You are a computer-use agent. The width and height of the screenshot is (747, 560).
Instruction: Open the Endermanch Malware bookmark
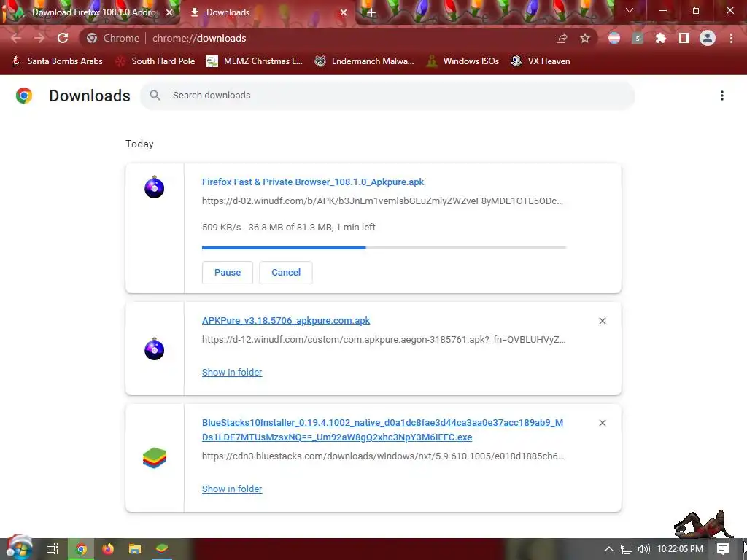(364, 61)
